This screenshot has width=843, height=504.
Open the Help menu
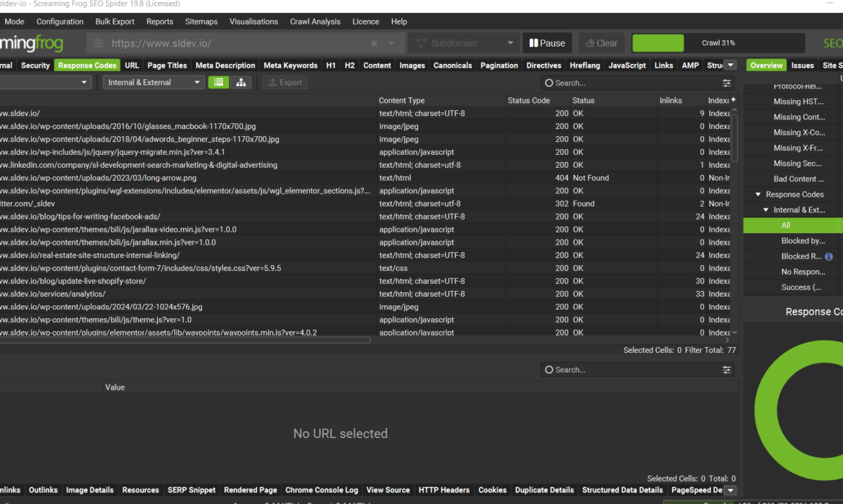(x=399, y=22)
